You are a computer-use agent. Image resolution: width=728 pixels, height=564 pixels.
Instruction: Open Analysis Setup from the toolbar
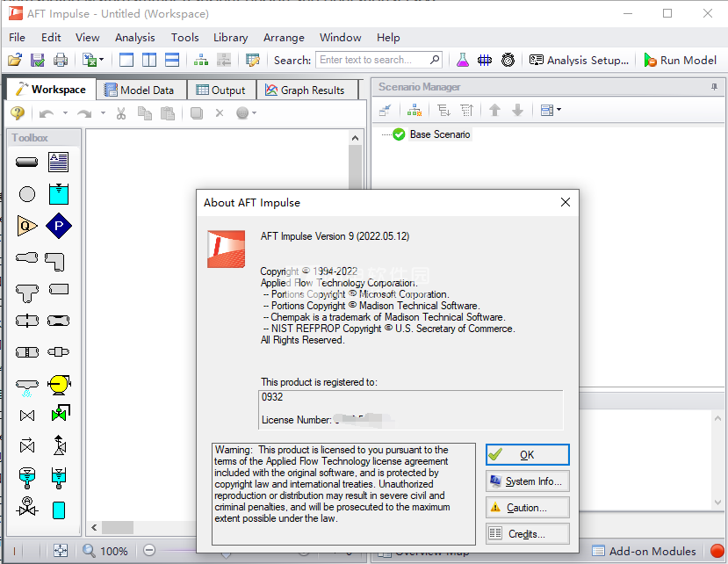point(579,60)
